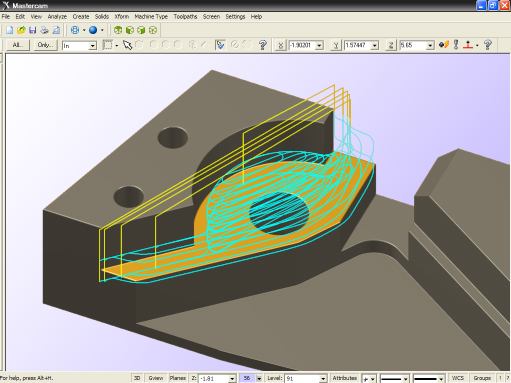Toggle the verify selection checkmark icon
The height and width of the screenshot is (383, 511).
tap(220, 45)
